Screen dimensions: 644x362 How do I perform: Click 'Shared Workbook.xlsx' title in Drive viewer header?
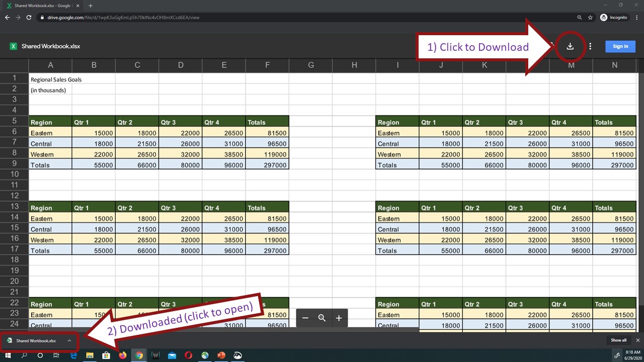pyautogui.click(x=51, y=46)
